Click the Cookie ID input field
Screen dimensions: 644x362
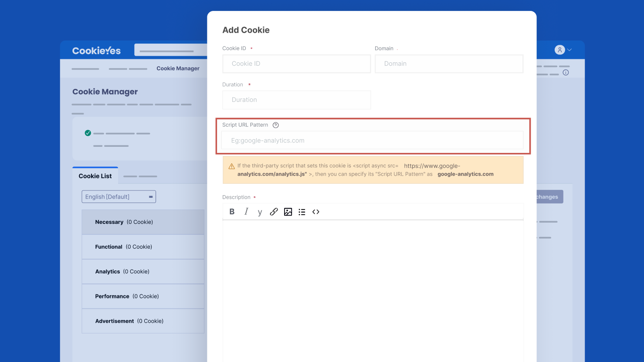(x=296, y=64)
